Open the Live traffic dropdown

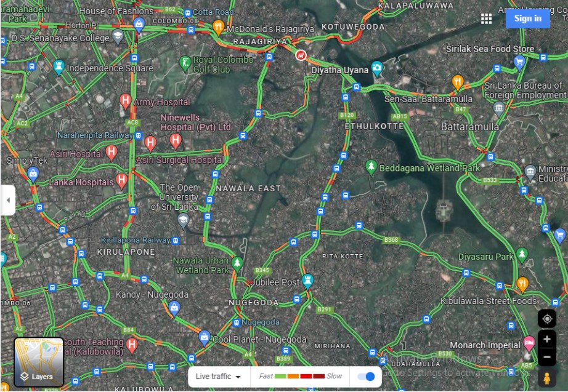[x=219, y=377]
